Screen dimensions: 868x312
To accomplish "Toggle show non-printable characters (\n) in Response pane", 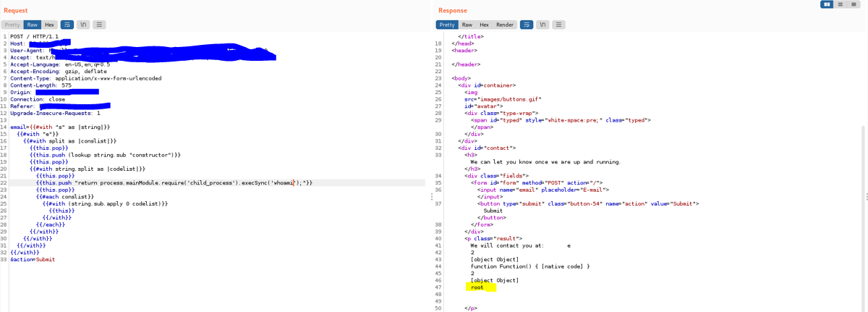I will (544, 25).
